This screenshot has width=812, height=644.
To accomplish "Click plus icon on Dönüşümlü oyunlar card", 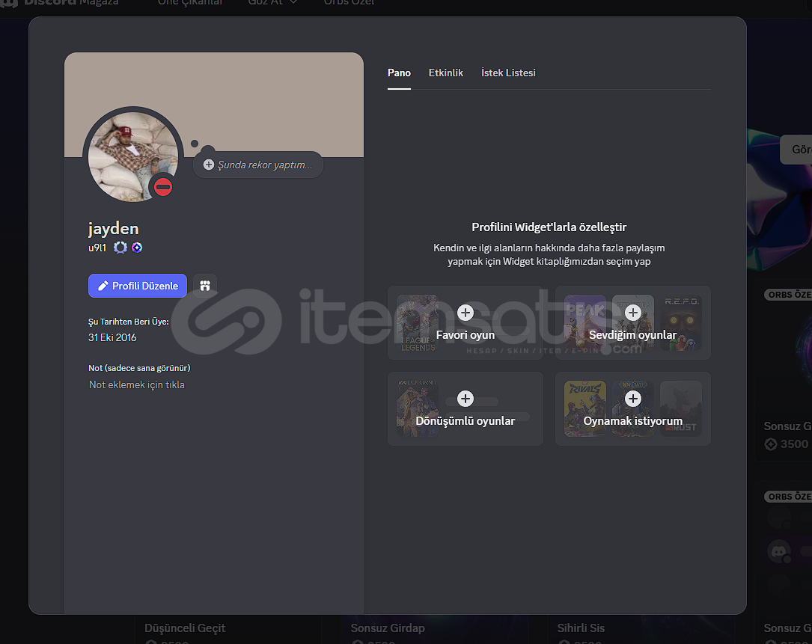I will click(465, 399).
